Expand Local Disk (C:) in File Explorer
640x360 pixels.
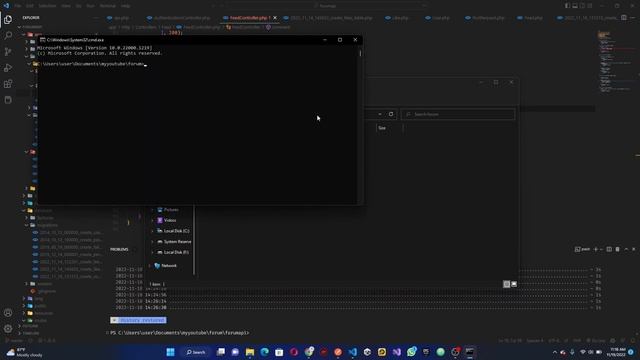(153, 231)
